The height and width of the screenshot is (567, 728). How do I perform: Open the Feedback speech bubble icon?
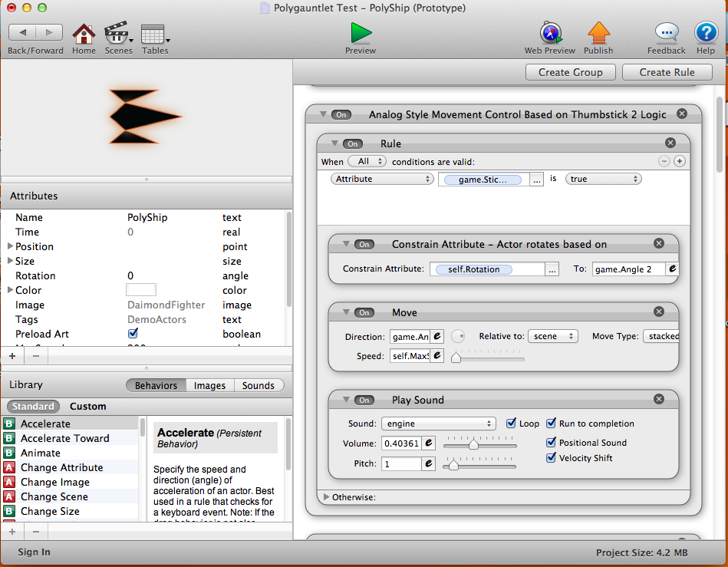(x=666, y=34)
